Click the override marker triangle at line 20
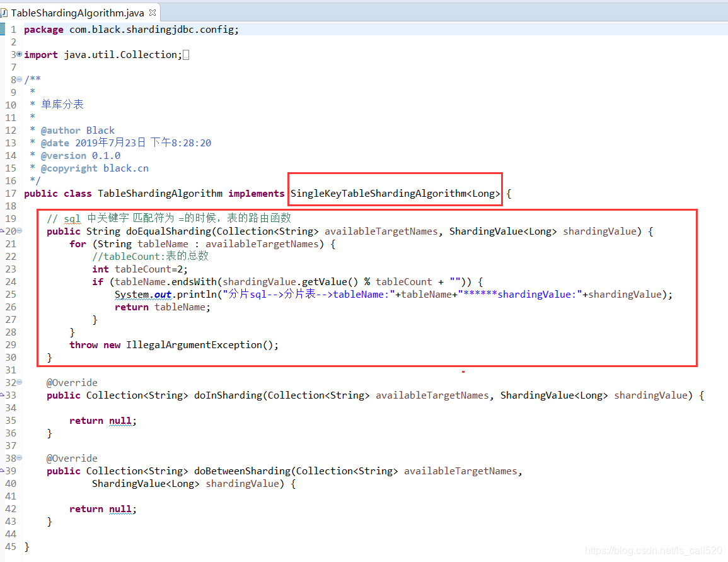The image size is (728, 562). (x=2, y=231)
